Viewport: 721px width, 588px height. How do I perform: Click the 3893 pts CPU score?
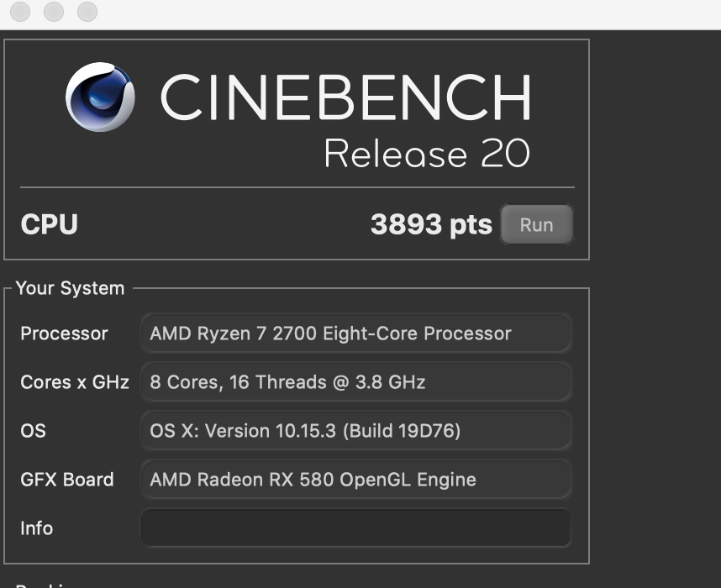pos(431,224)
